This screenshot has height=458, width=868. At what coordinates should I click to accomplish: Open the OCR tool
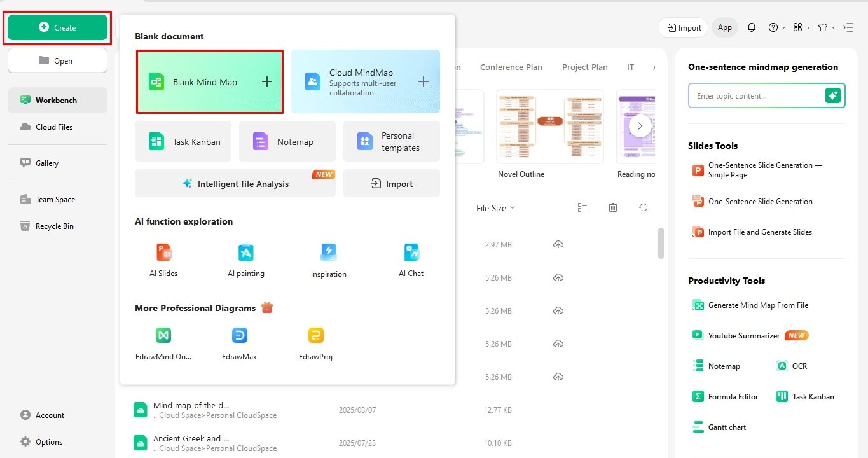click(x=792, y=366)
